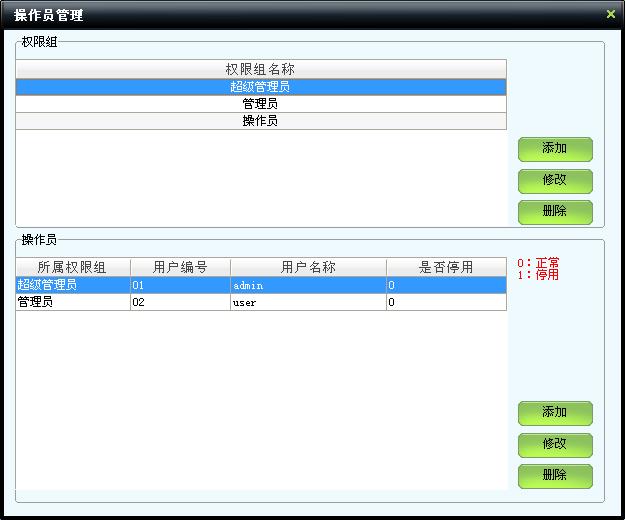Click 是否停用 value for user row

(x=446, y=302)
